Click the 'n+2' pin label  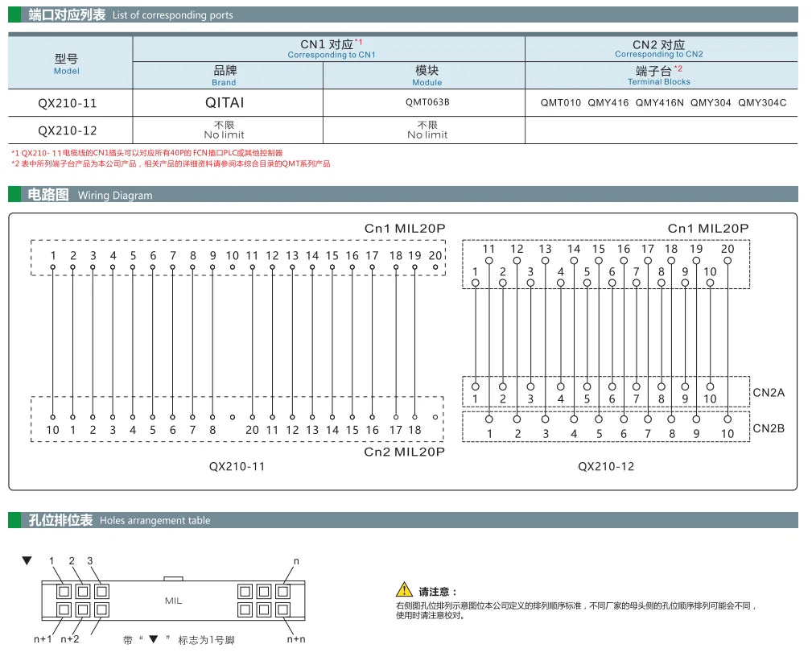point(70,639)
